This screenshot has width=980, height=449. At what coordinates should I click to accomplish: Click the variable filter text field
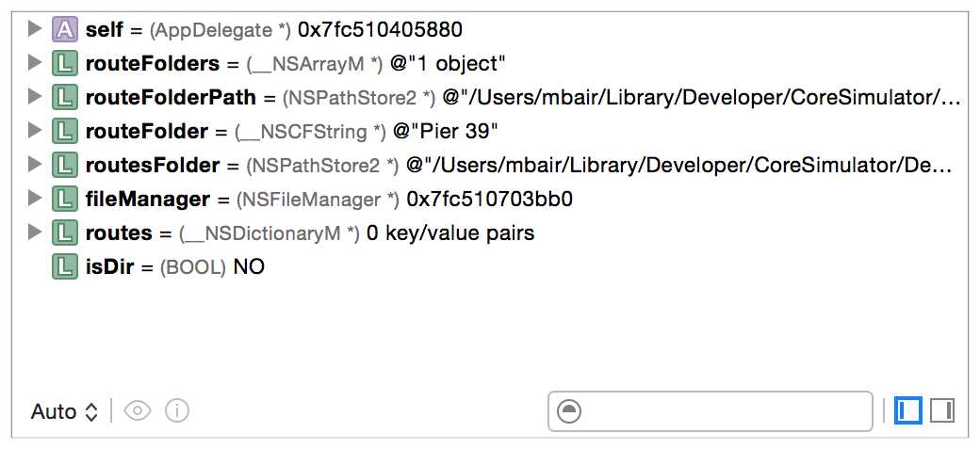point(710,411)
